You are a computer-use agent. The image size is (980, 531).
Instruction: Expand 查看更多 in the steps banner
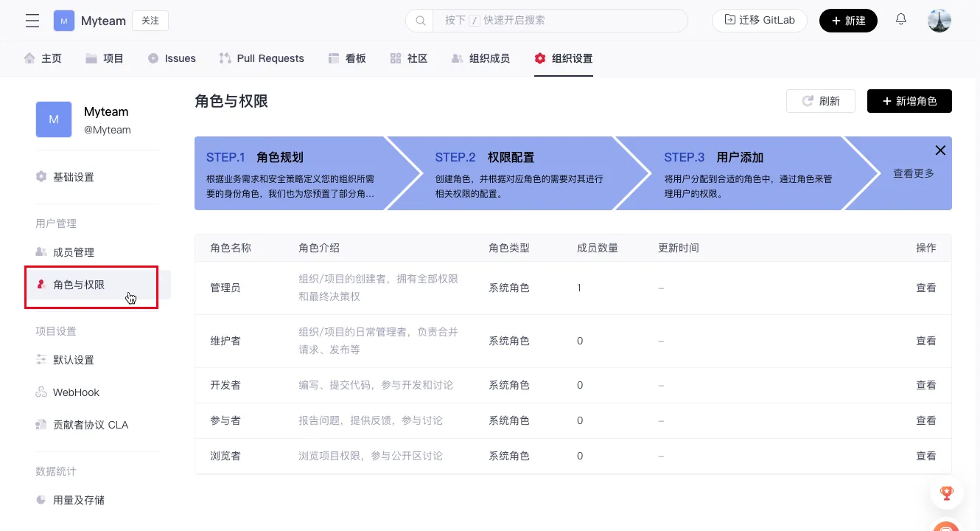913,173
